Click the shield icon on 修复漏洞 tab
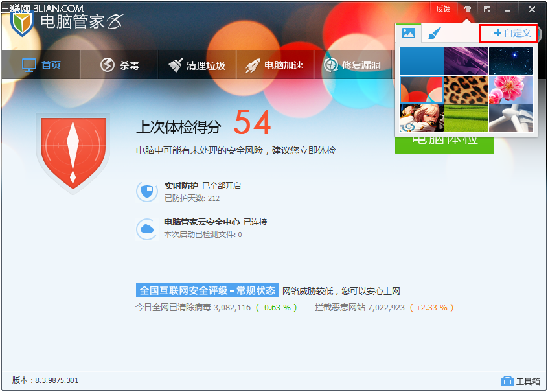This screenshot has height=392, width=548. 332,65
